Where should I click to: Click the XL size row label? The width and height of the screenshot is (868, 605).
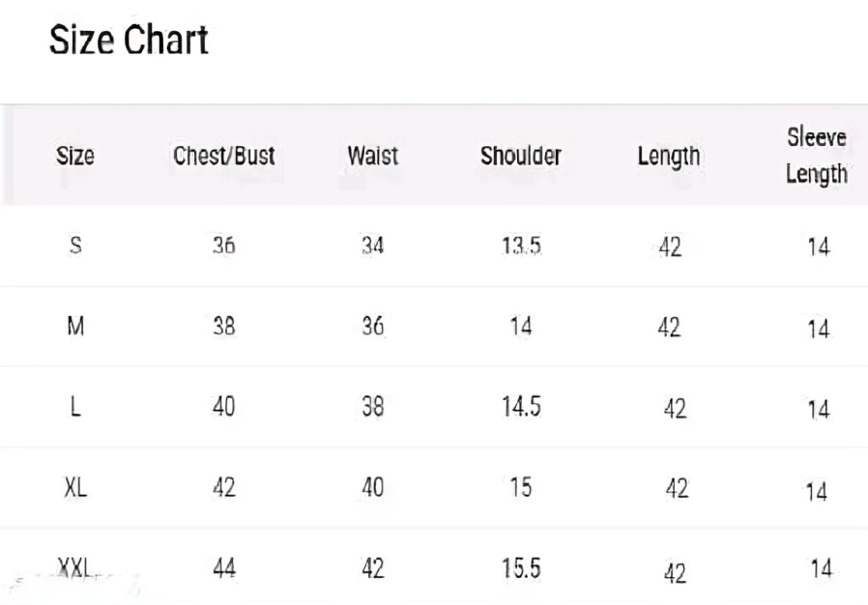click(75, 487)
